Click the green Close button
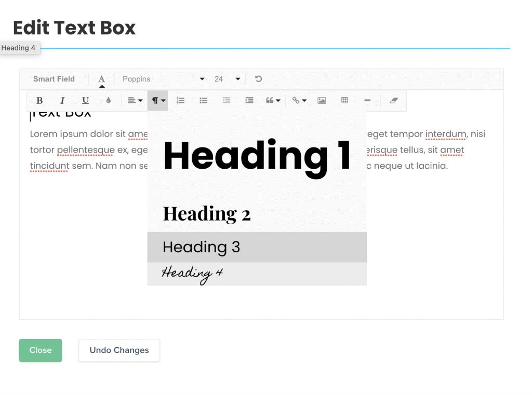The width and height of the screenshot is (532, 395). (41, 350)
